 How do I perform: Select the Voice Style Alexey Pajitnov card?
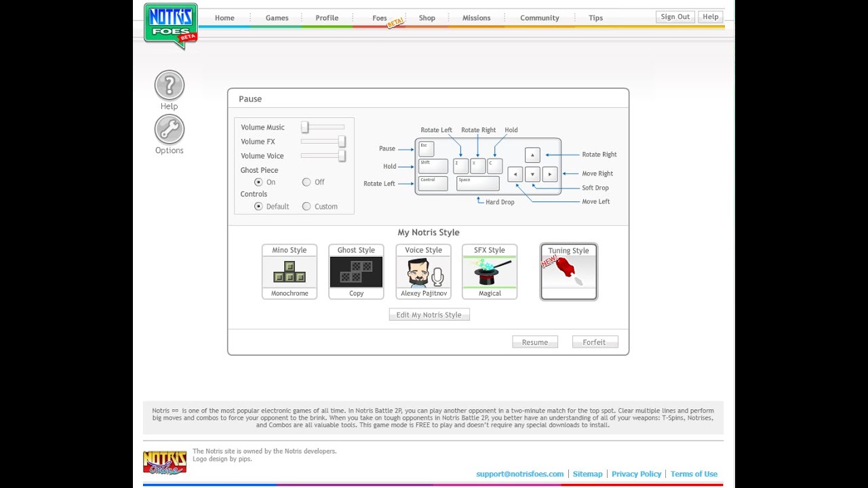pos(423,272)
